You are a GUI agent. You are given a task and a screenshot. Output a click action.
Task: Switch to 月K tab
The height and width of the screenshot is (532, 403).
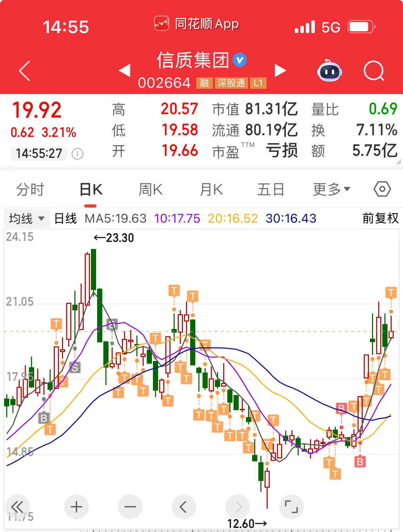(211, 190)
